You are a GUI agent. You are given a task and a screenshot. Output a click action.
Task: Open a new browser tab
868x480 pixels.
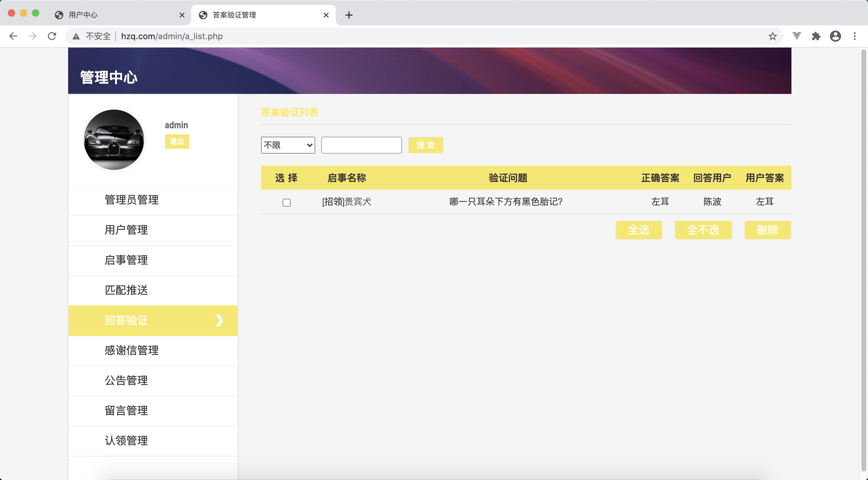[349, 15]
